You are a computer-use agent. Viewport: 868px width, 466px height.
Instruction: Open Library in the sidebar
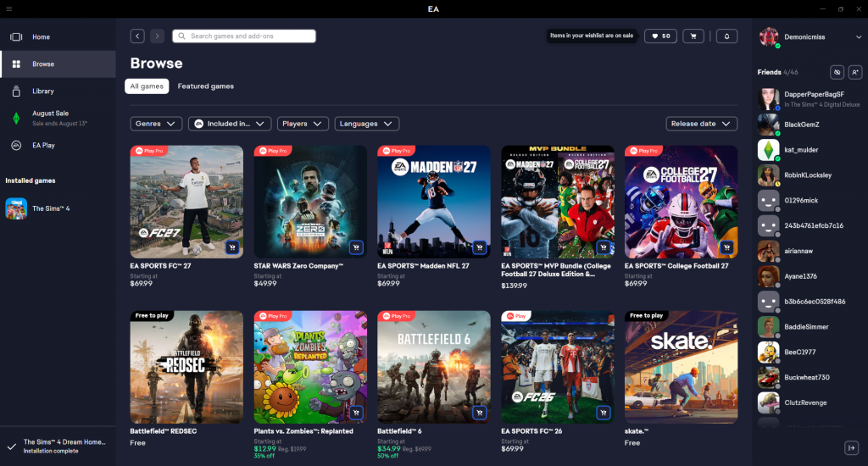tap(58, 92)
